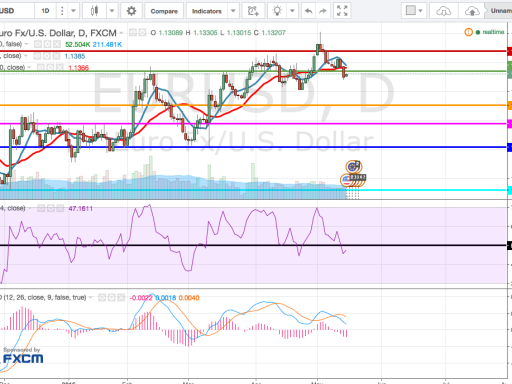Open the interval options three-dot menu
The width and height of the screenshot is (512, 384).
(x=62, y=11)
